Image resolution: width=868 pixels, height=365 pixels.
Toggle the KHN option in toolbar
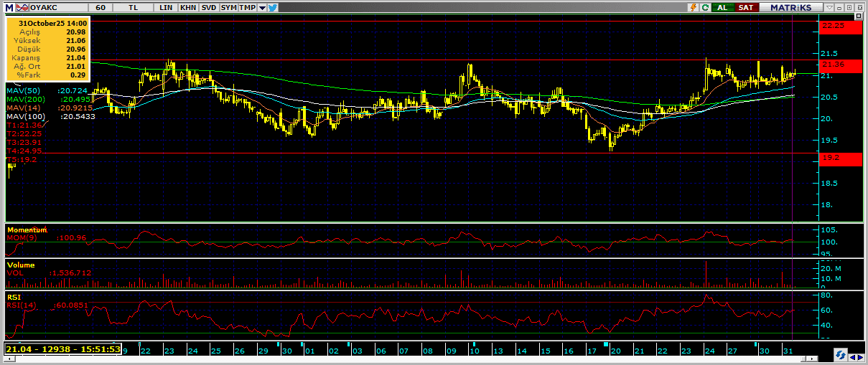pyautogui.click(x=187, y=7)
